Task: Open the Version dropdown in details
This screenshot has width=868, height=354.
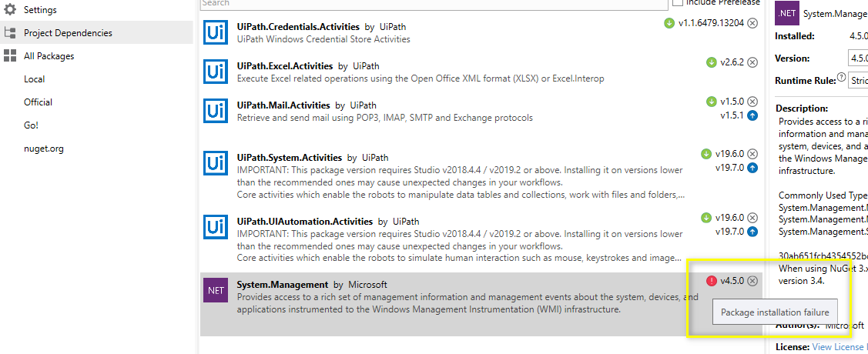Action: tap(858, 58)
